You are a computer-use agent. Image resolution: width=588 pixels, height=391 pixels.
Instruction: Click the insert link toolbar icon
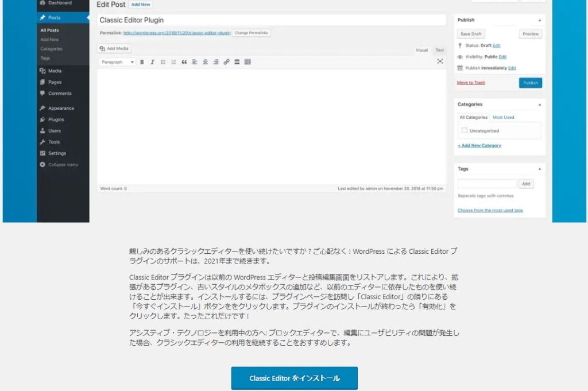(226, 62)
